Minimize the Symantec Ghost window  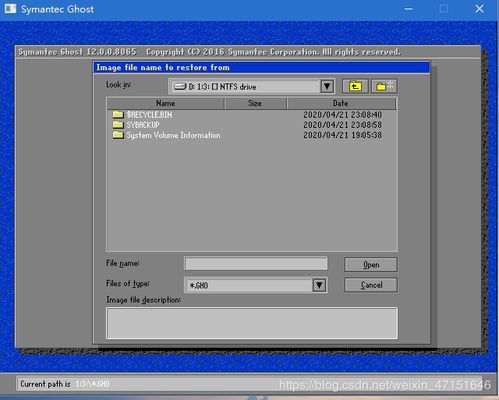409,9
